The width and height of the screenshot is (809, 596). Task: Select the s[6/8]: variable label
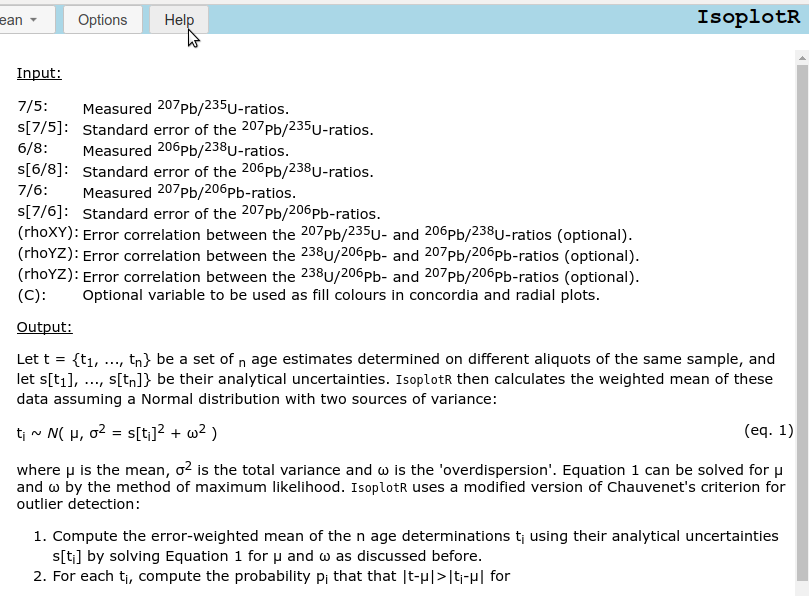coord(43,171)
